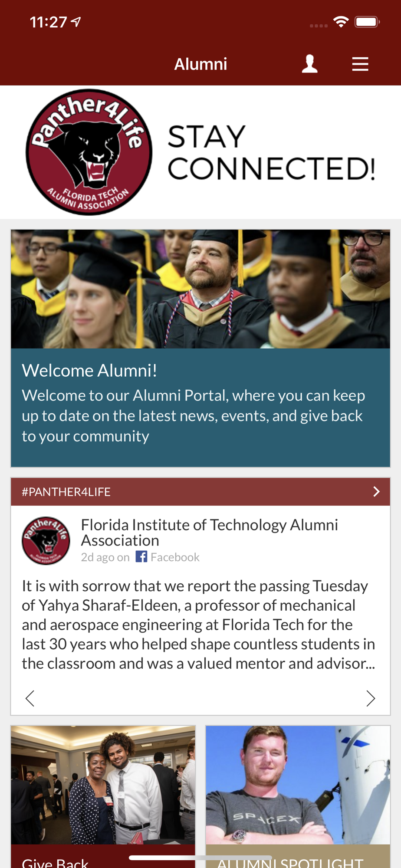The width and height of the screenshot is (401, 868).
Task: Expand the #PANTHER4LIFE section chevron
Action: pos(376,491)
